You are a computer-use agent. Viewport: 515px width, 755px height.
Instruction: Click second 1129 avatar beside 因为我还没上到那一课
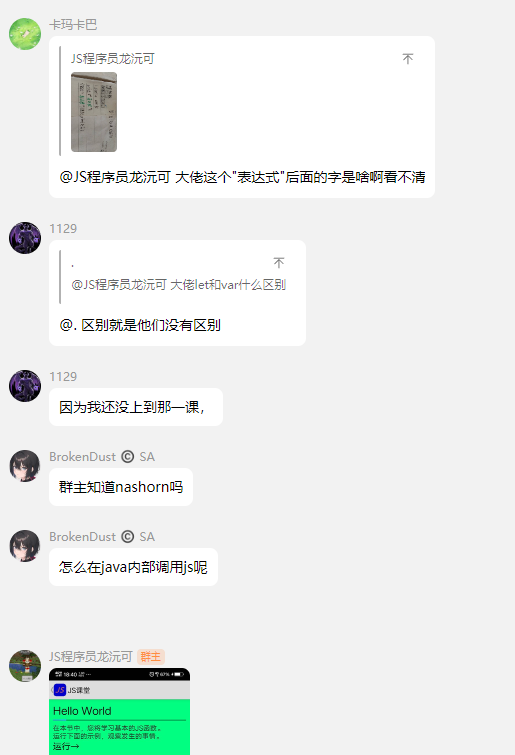[x=25, y=386]
